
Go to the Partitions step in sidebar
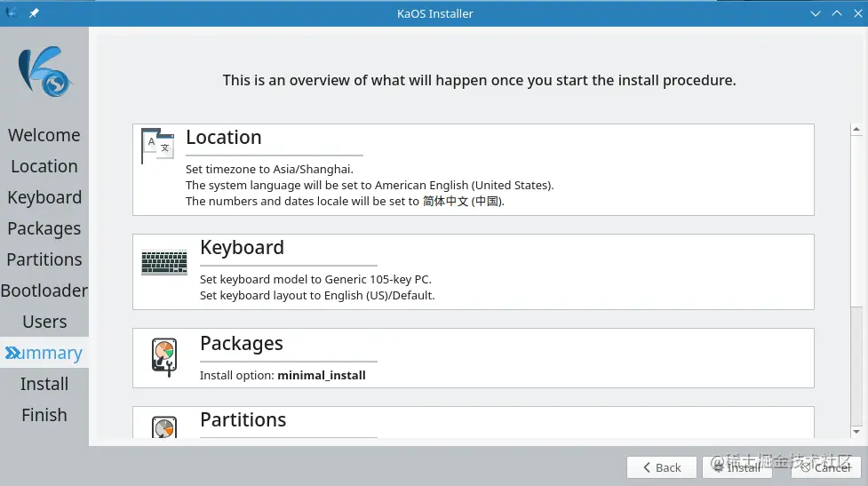[x=44, y=259]
